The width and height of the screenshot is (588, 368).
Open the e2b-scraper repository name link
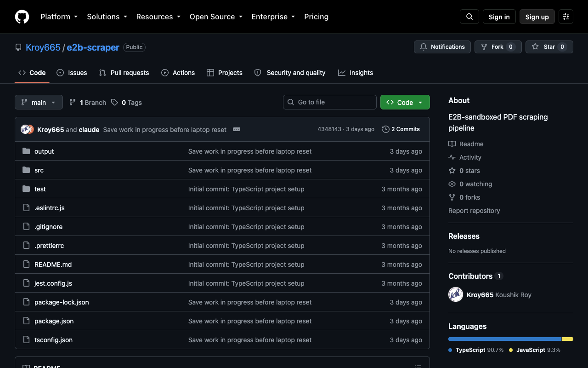click(x=93, y=47)
